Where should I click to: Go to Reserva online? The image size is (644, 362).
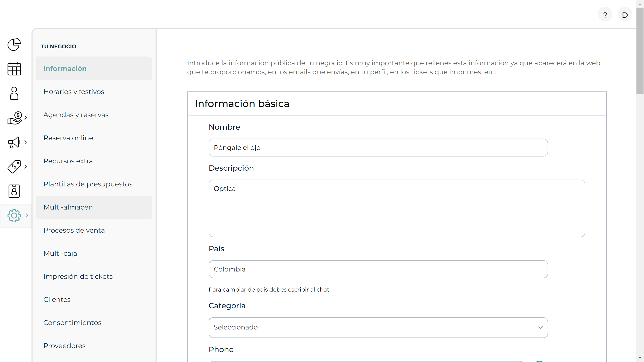tap(94, 138)
